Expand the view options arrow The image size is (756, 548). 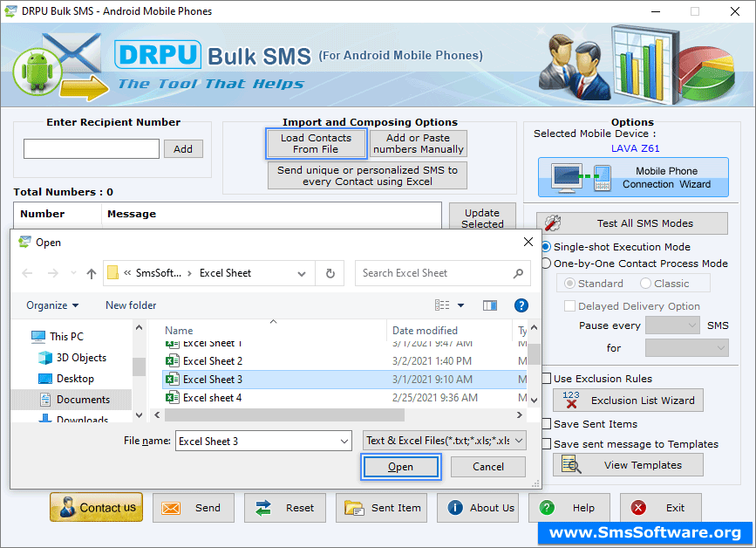click(x=461, y=305)
